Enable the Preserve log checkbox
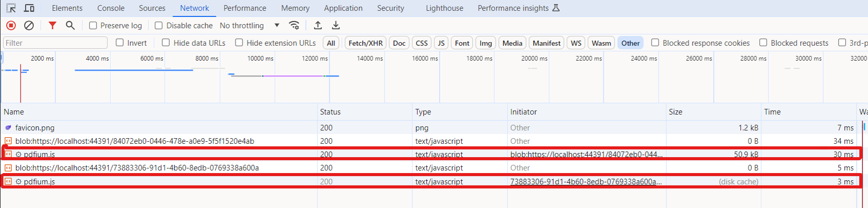The width and height of the screenshot is (868, 208). point(93,26)
